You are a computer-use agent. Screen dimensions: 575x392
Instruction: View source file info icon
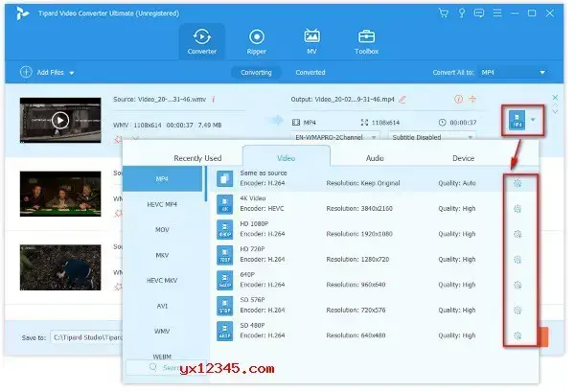pos(213,99)
